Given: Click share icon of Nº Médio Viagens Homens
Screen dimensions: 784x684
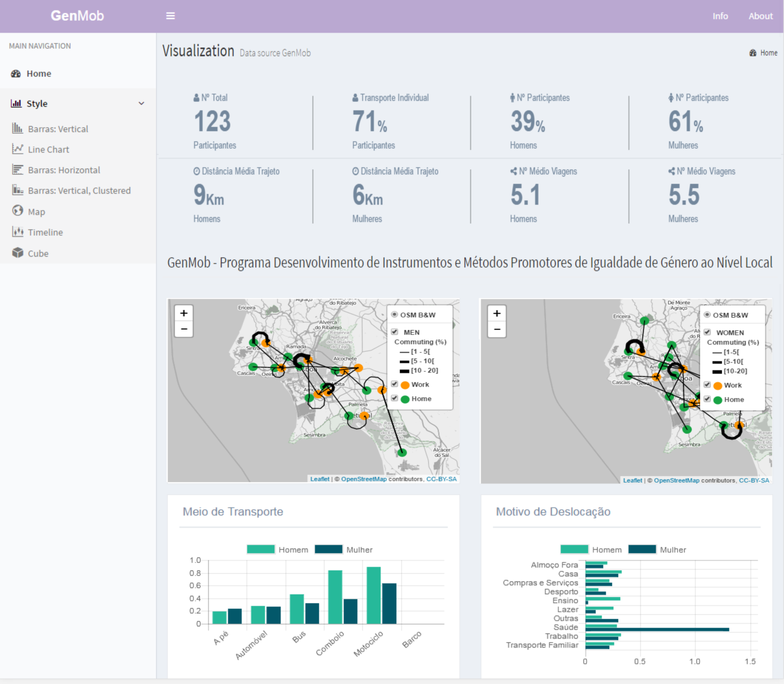Looking at the screenshot, I should pos(514,171).
